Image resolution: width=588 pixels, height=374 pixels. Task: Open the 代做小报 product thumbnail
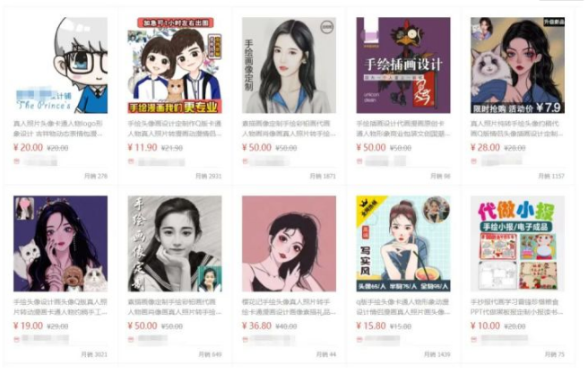pyautogui.click(x=517, y=243)
